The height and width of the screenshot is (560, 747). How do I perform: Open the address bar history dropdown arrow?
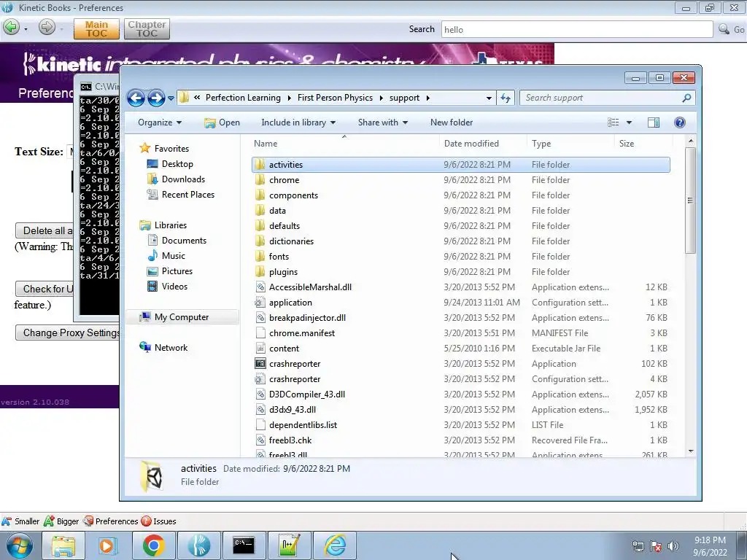(489, 98)
